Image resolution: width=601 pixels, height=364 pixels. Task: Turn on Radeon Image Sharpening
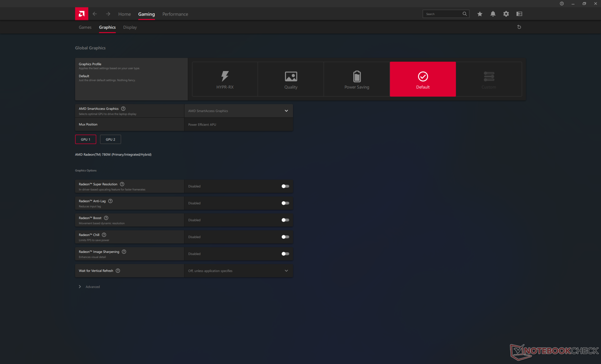[285, 254]
